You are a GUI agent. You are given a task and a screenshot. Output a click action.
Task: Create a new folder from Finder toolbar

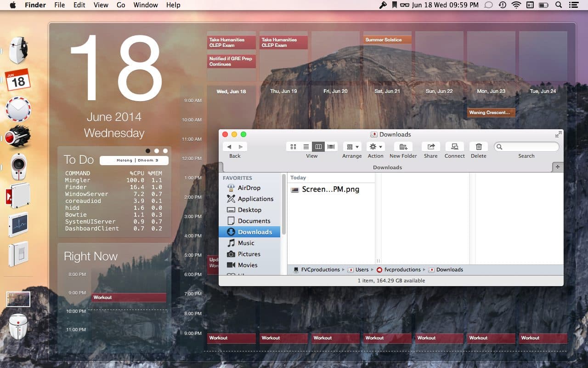pos(403,147)
